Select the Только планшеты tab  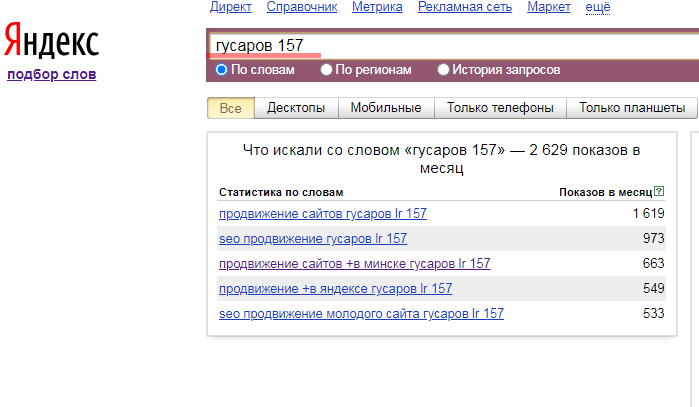[x=632, y=108]
